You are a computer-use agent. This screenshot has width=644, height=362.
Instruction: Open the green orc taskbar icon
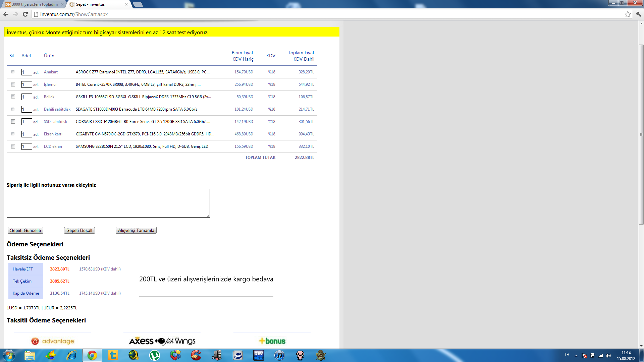tap(321, 355)
